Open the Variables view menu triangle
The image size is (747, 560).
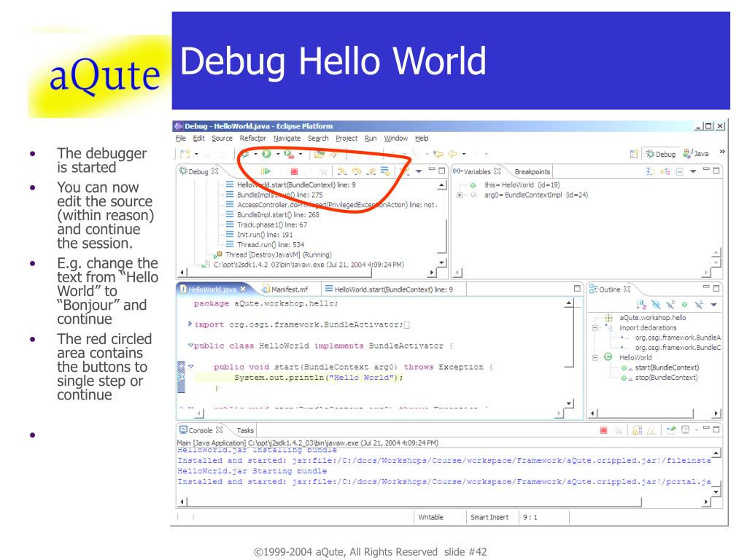coord(693,171)
